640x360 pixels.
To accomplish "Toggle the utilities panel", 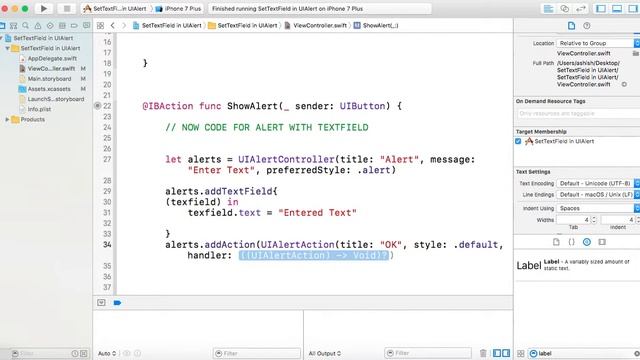I will (633, 9).
